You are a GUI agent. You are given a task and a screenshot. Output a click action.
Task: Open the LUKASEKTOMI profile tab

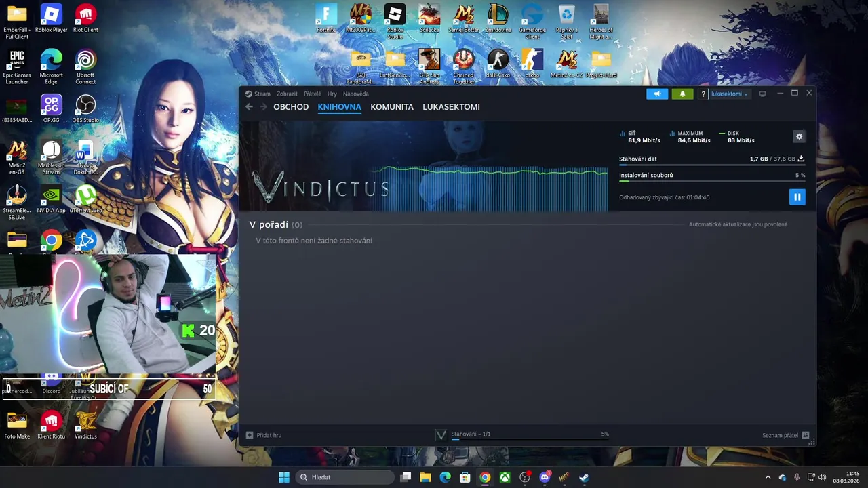[x=451, y=107]
